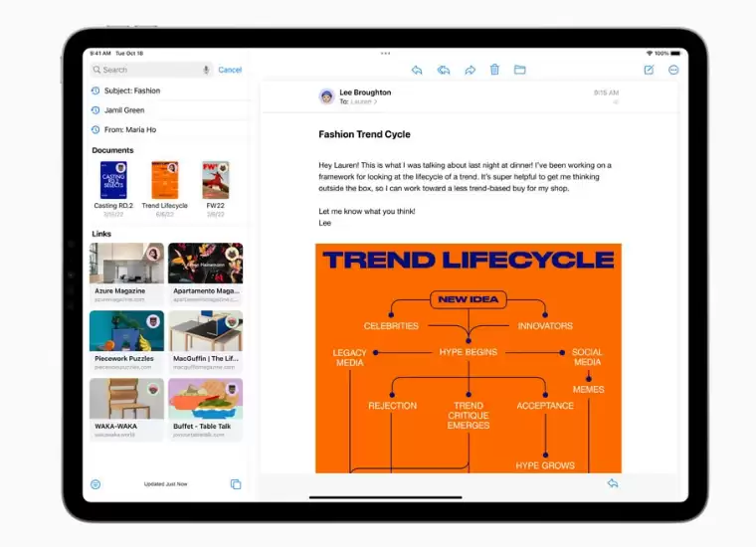This screenshot has height=547, width=756.
Task: Open the WAKA-WAKA link card
Action: (126, 409)
